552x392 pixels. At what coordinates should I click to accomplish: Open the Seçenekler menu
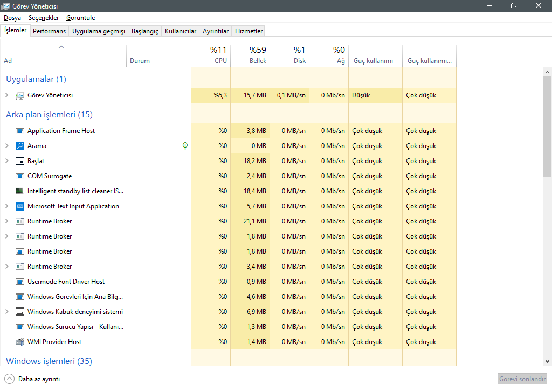point(44,18)
